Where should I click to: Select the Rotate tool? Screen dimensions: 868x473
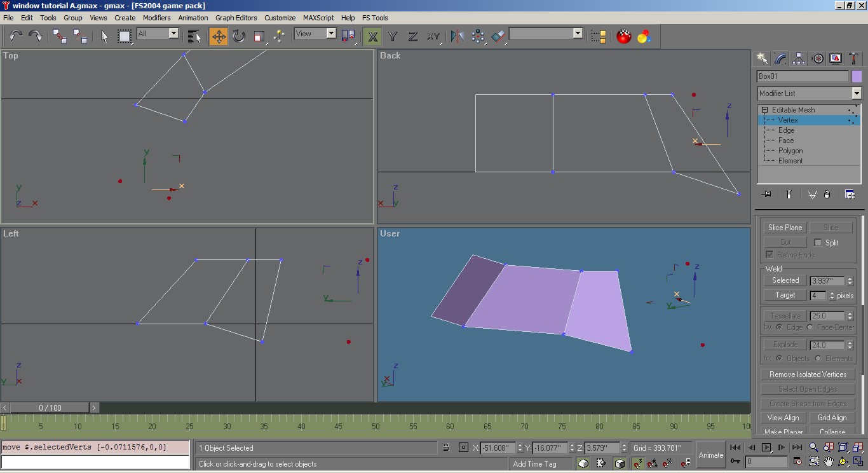click(239, 36)
